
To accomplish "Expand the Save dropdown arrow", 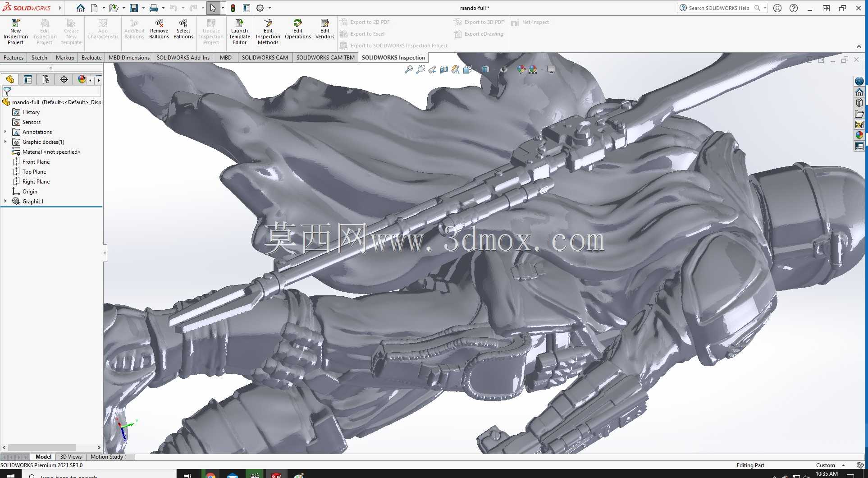I will [143, 8].
